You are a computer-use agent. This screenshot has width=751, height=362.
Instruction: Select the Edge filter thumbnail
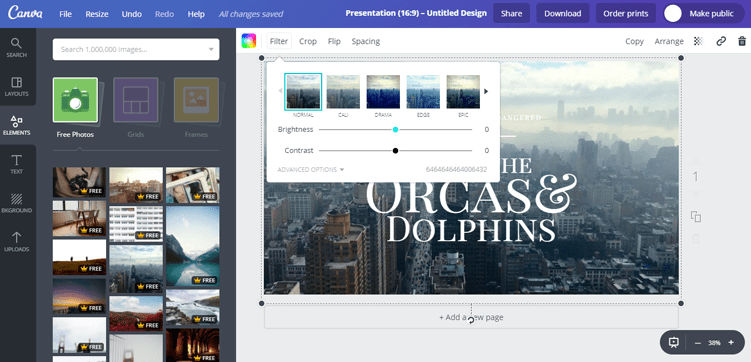point(423,91)
